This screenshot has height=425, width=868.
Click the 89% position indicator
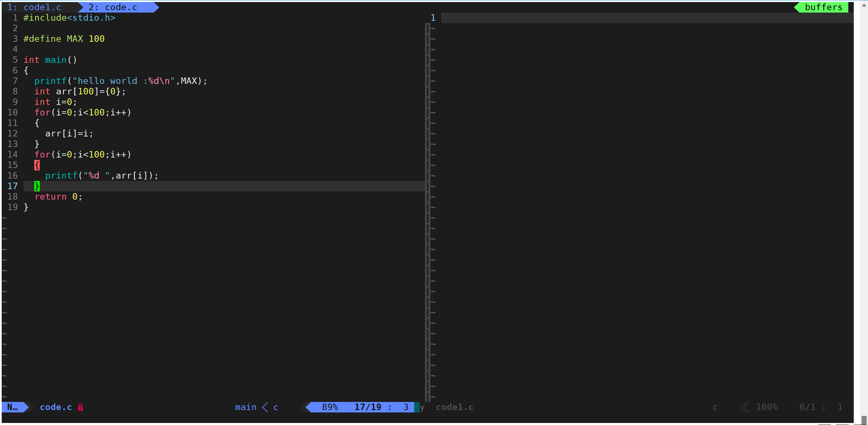(x=330, y=407)
